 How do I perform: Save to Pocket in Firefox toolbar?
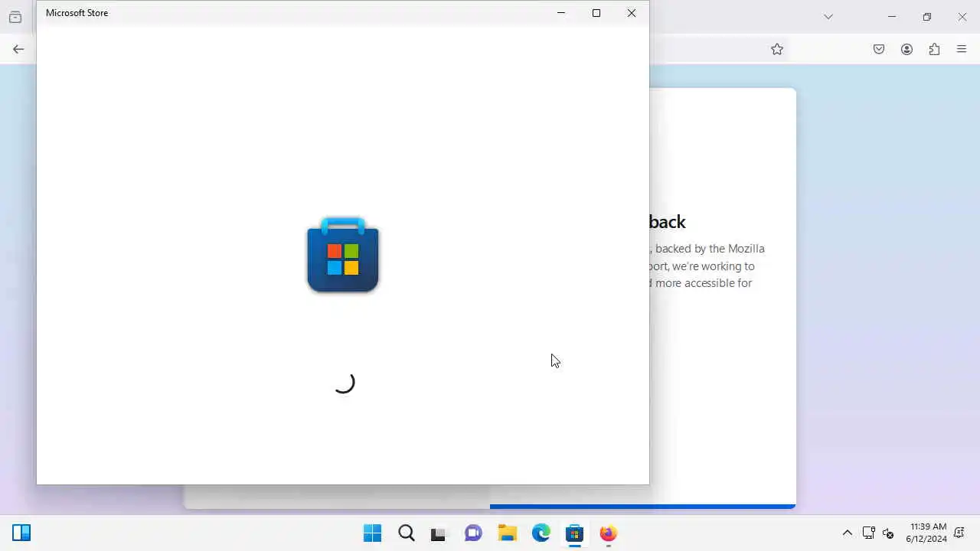click(879, 49)
